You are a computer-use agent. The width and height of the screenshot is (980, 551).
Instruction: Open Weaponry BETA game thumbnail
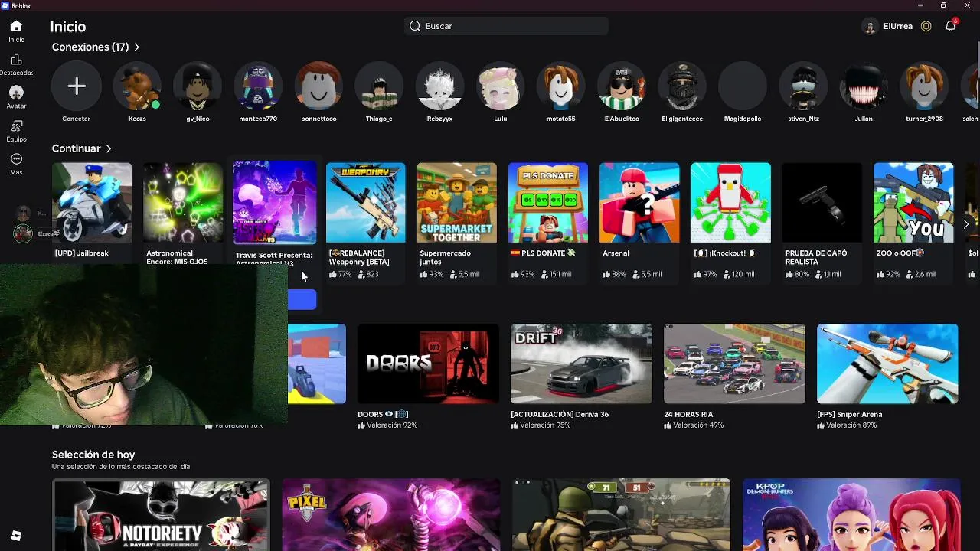click(x=365, y=202)
